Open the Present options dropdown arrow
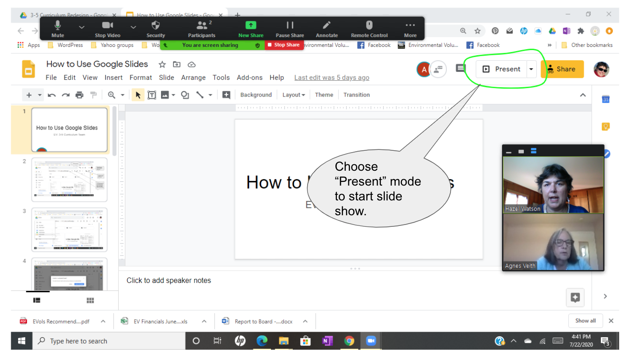Screen dimensions: 644x360 pyautogui.click(x=531, y=69)
